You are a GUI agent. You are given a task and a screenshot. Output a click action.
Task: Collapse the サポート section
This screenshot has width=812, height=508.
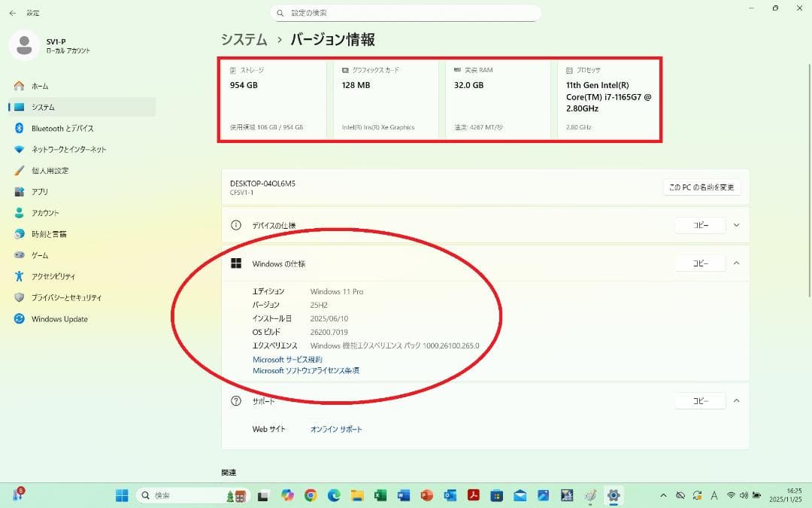736,400
